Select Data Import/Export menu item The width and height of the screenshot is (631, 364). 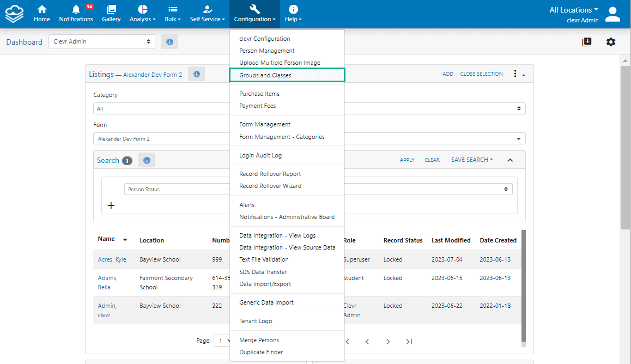click(x=265, y=284)
